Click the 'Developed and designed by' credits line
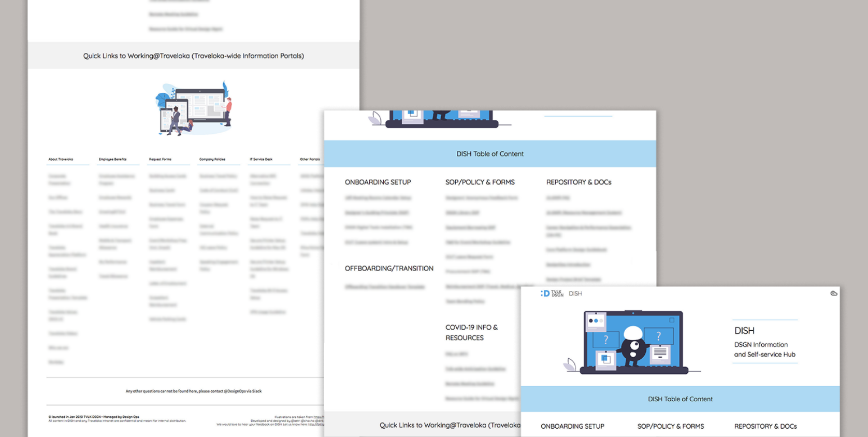The height and width of the screenshot is (437, 868). pyautogui.click(x=287, y=421)
